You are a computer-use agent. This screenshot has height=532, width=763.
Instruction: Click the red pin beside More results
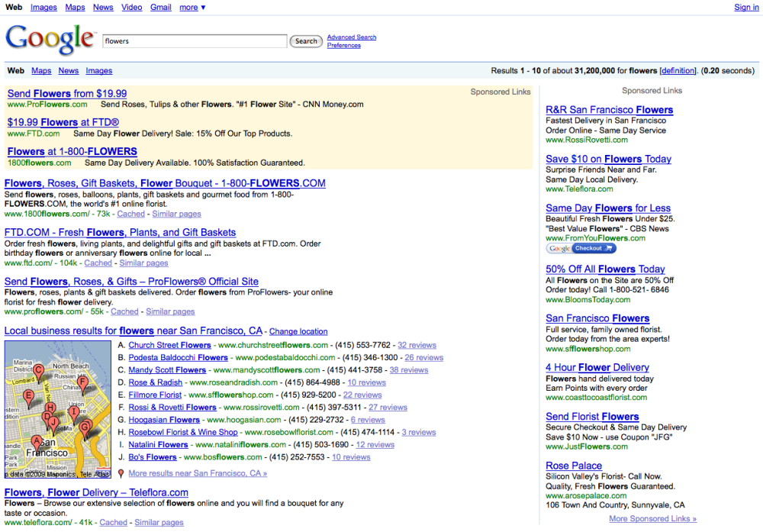(x=121, y=473)
